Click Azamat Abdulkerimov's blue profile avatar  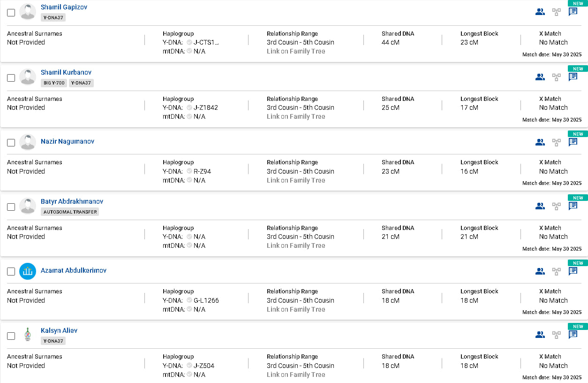(28, 271)
